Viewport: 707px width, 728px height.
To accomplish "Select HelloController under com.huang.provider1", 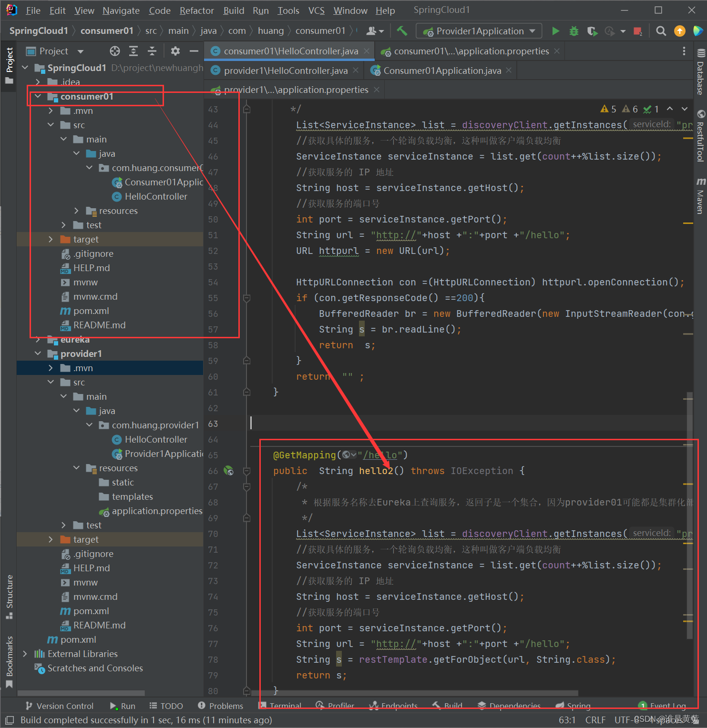I will pyautogui.click(x=156, y=439).
